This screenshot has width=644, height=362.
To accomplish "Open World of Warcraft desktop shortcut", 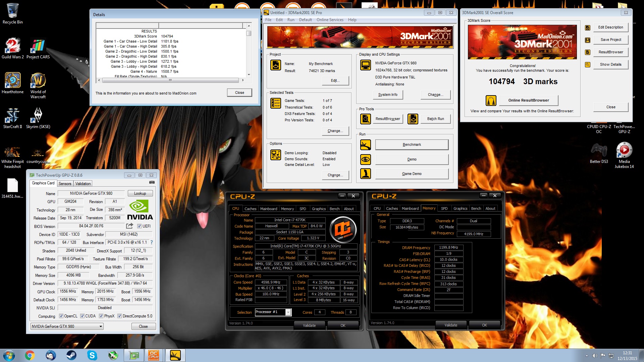I will coord(38,85).
